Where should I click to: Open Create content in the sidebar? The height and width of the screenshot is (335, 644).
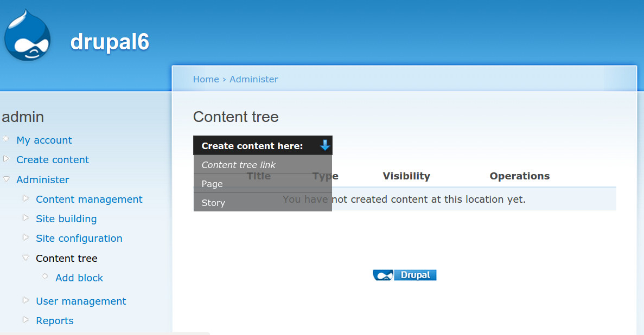[53, 160]
